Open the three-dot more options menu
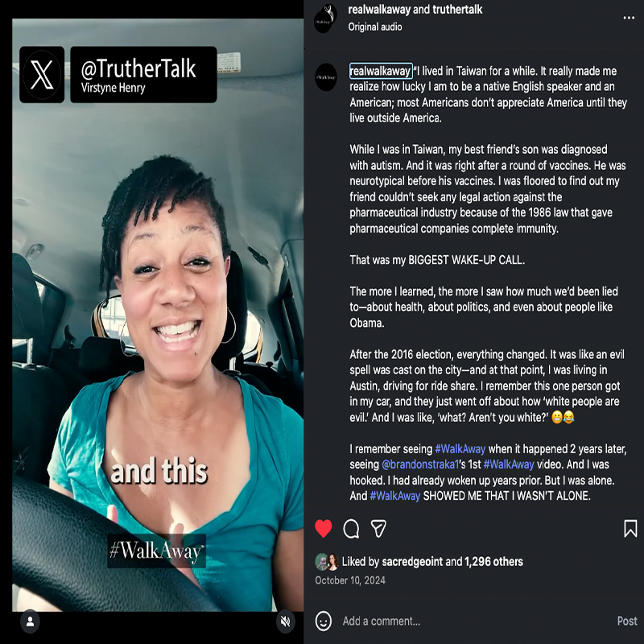The image size is (644, 644). [629, 18]
